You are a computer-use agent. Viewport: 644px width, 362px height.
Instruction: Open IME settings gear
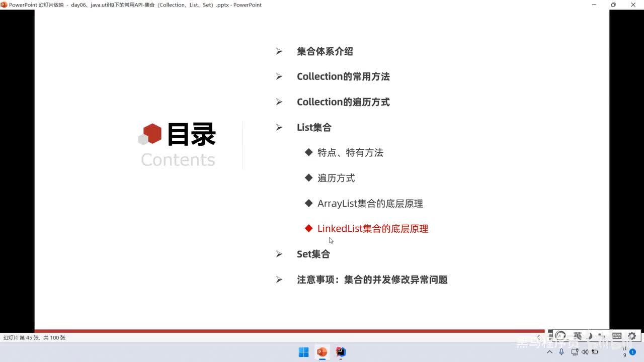pos(632,335)
